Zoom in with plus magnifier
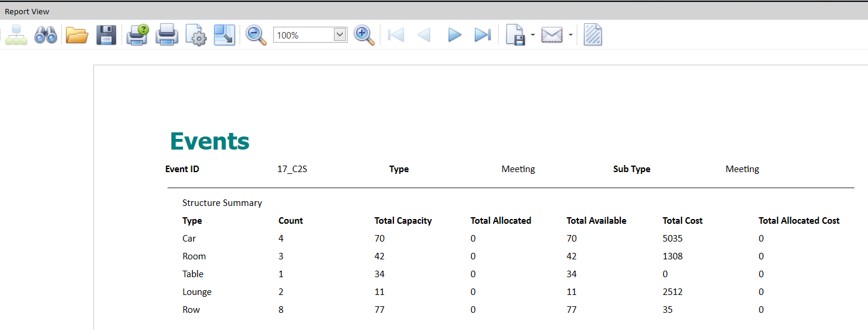The height and width of the screenshot is (330, 868). point(364,35)
